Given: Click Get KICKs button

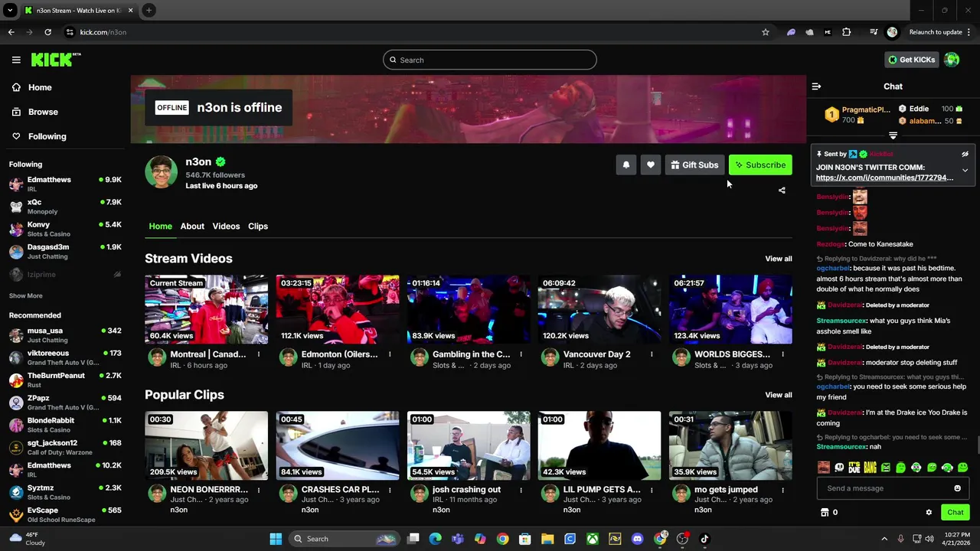Looking at the screenshot, I should [x=910, y=60].
